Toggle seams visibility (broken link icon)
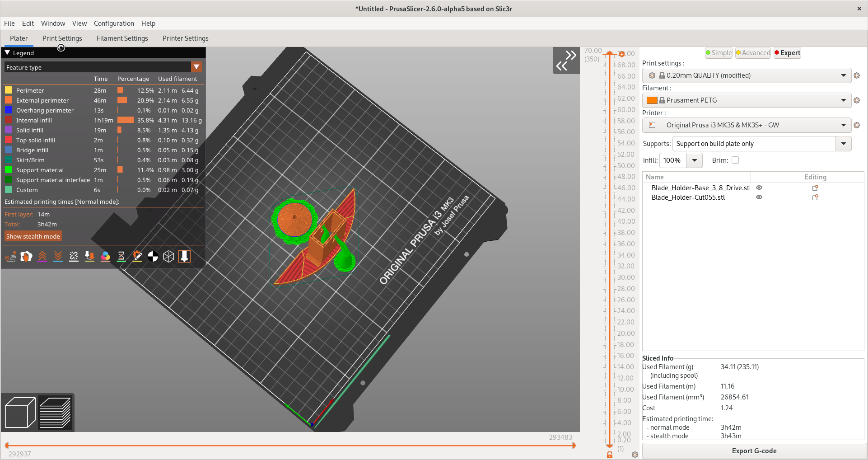868x460 pixels. click(74, 257)
